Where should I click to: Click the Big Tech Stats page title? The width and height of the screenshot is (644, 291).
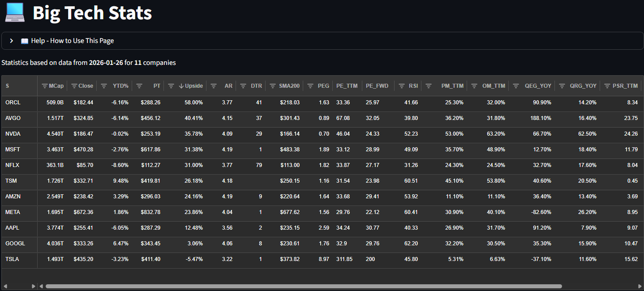[92, 13]
